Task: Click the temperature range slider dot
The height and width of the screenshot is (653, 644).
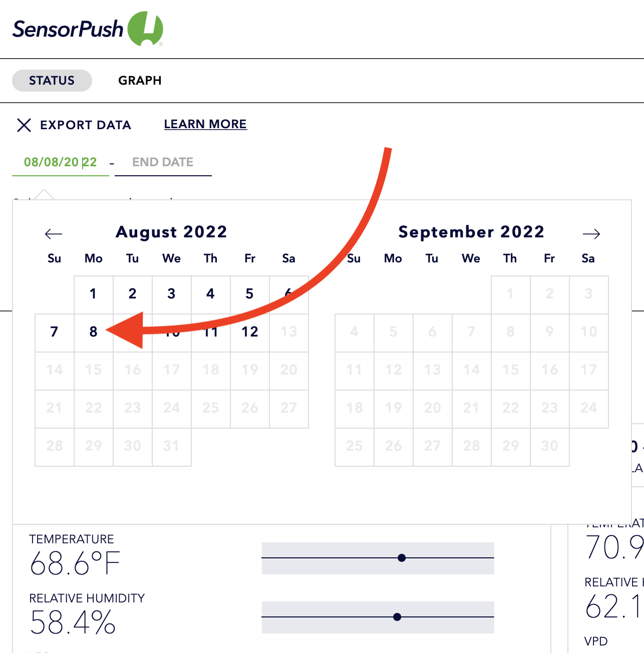Action: (x=402, y=558)
